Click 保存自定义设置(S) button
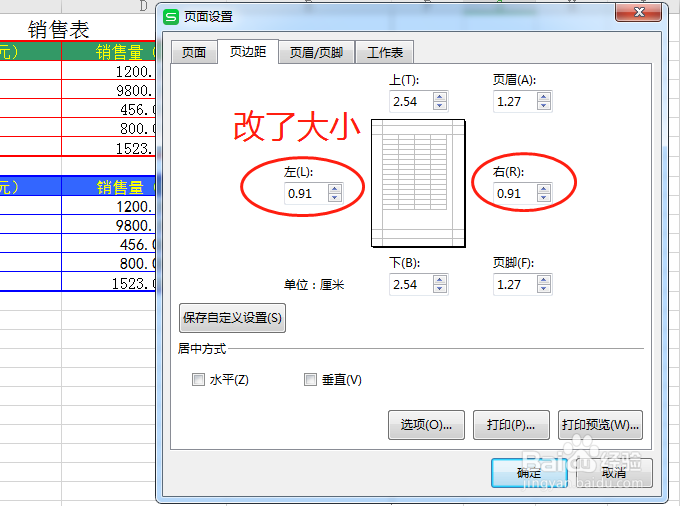Screen dimensions: 680x506 click(x=232, y=318)
